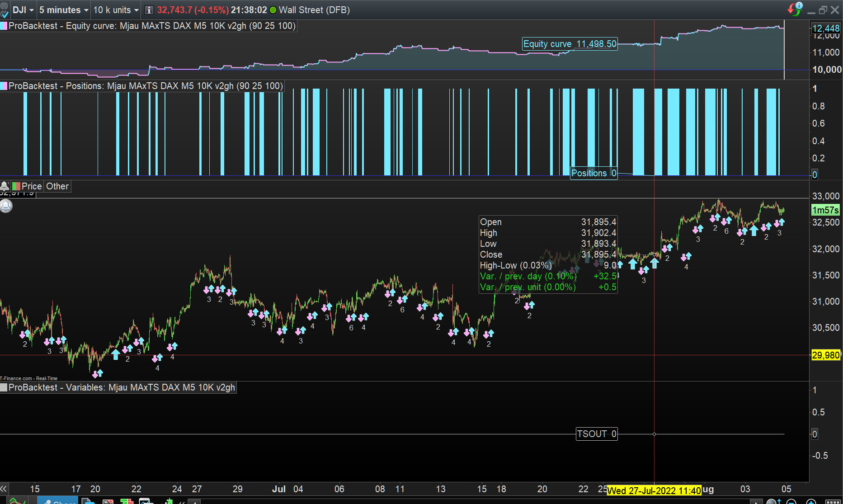The image size is (843, 504).
Task: Click the Jul month label on time axis
Action: [279, 489]
